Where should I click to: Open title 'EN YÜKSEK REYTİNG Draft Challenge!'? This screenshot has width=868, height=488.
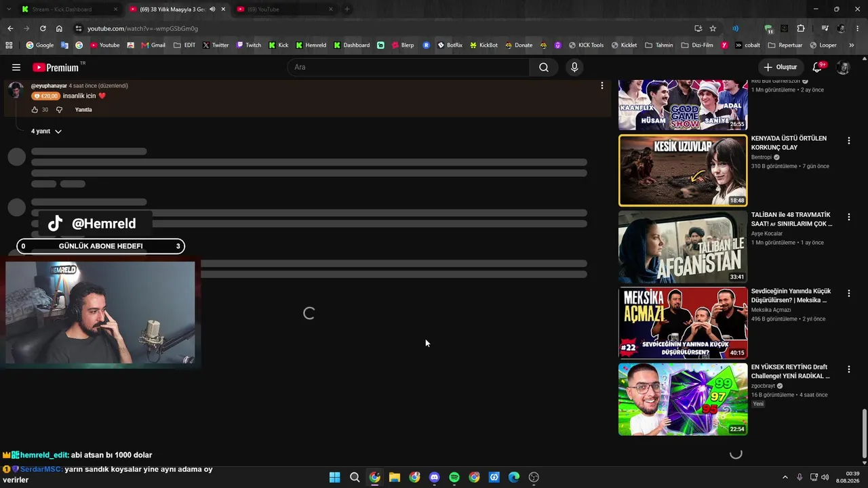791,371
